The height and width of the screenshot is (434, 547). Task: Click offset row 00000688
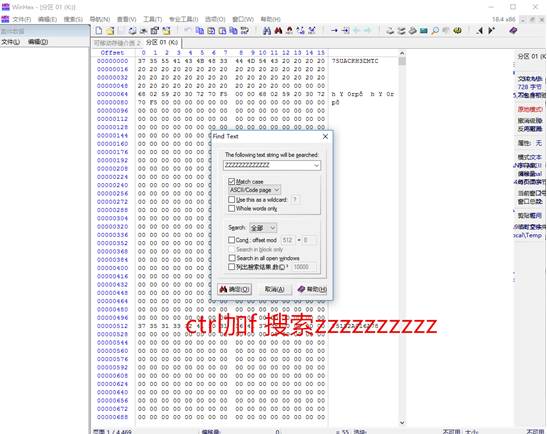(112, 417)
